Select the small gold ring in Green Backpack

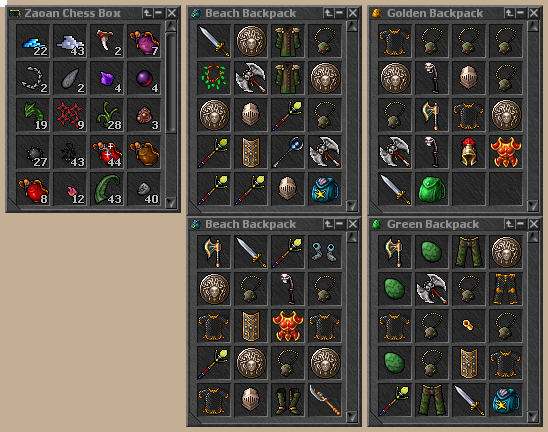tap(469, 326)
